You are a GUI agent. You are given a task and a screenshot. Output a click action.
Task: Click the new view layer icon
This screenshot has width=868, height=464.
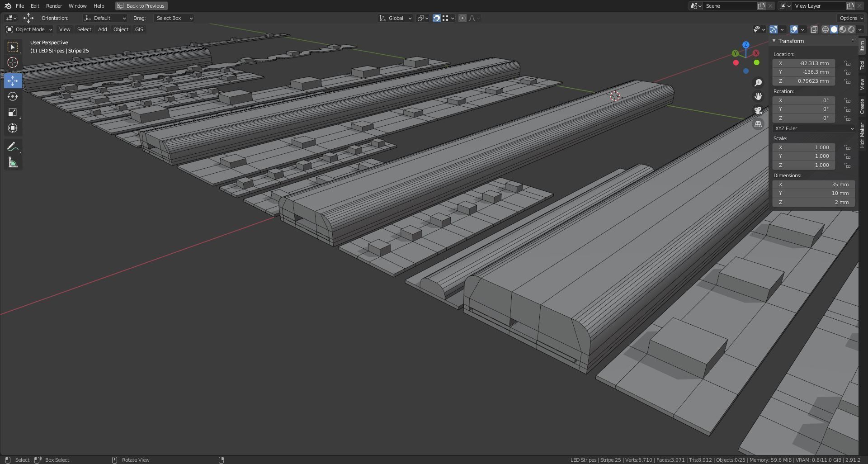pos(850,6)
